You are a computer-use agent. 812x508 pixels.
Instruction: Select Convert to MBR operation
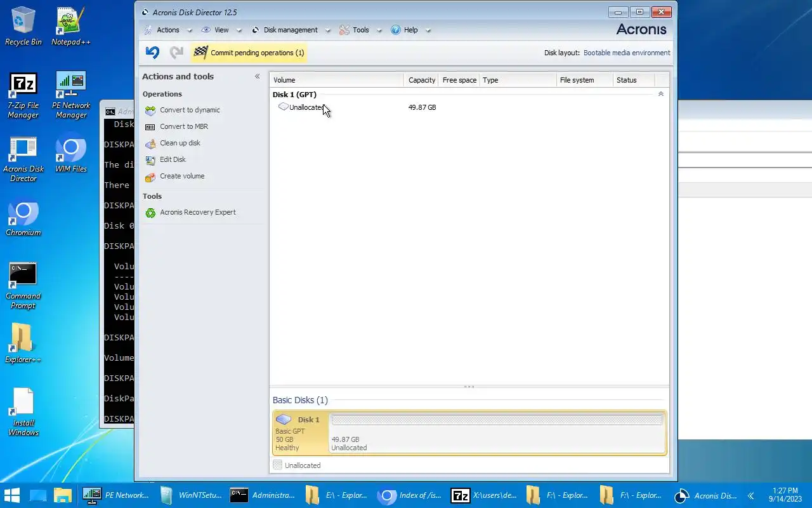tap(184, 126)
